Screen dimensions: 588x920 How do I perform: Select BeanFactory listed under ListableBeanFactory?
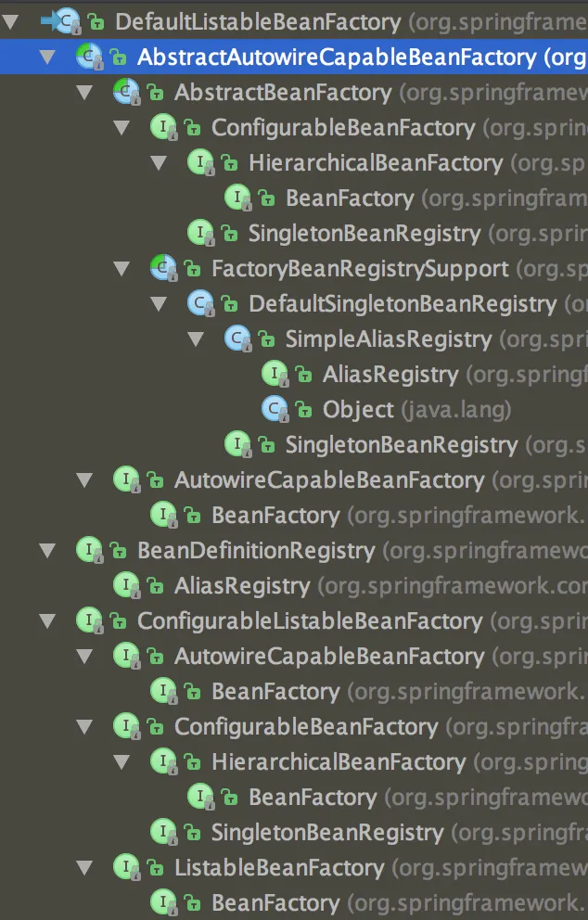pos(275,903)
